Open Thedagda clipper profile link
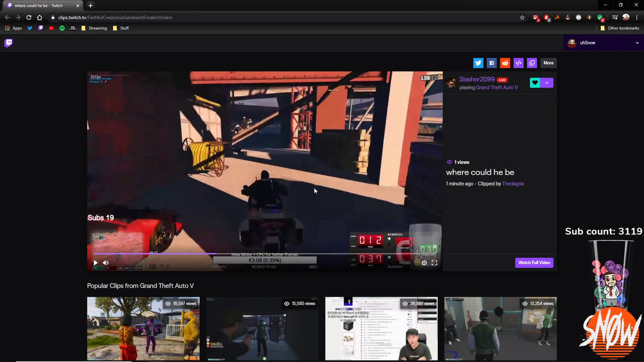The image size is (644, 362). (513, 184)
